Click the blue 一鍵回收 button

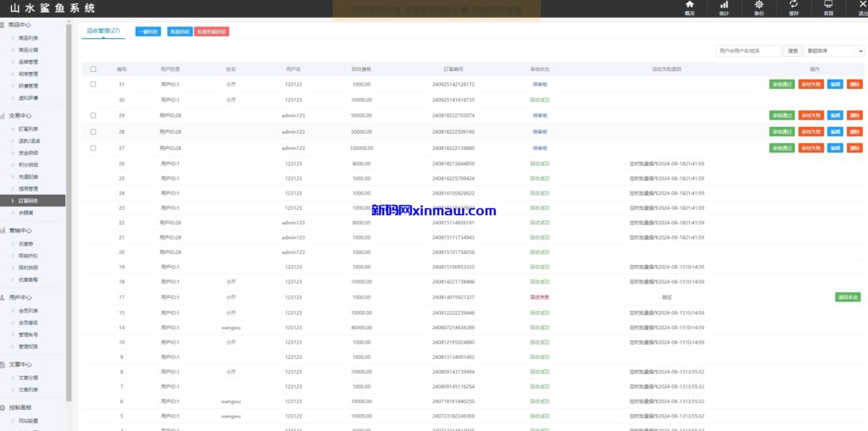coord(147,31)
